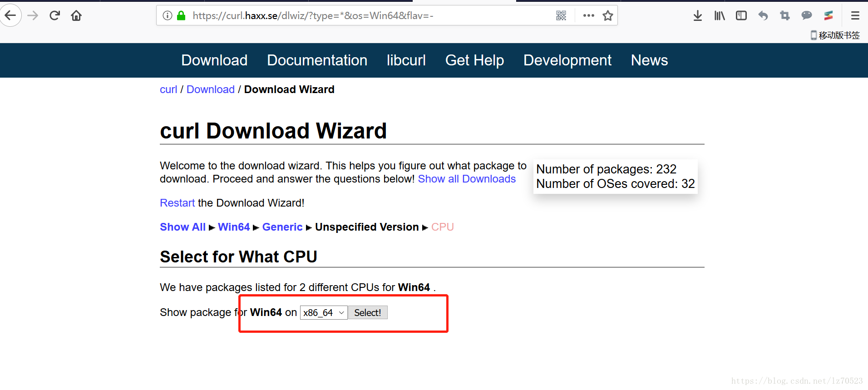Click the green padlock security icon
Image resolution: width=868 pixels, height=390 pixels.
tap(181, 15)
